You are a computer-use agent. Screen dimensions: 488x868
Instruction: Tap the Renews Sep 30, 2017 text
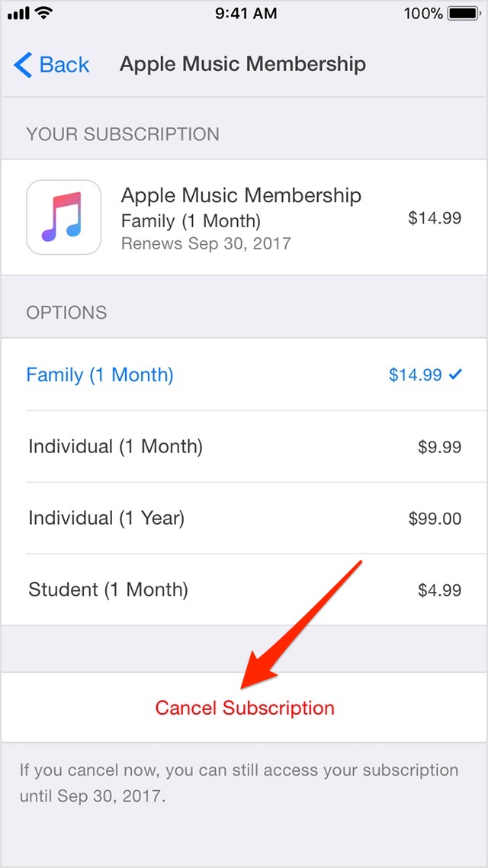click(x=206, y=244)
